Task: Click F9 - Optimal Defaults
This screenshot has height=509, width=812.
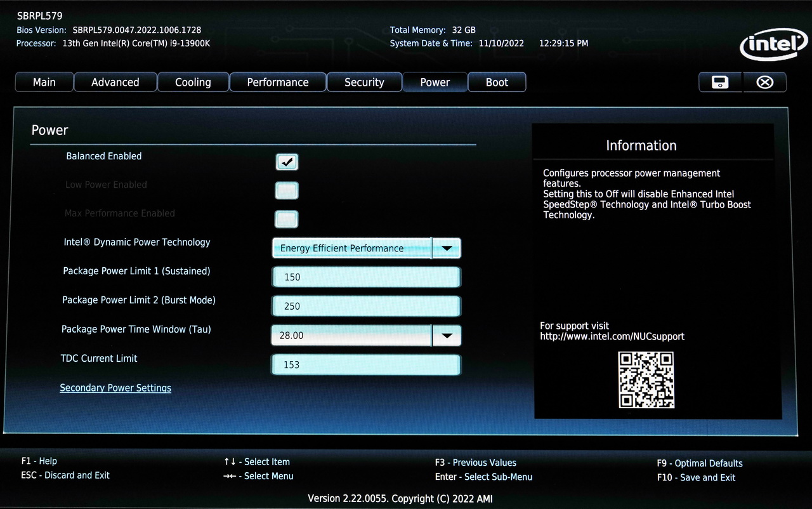Action: (x=700, y=463)
